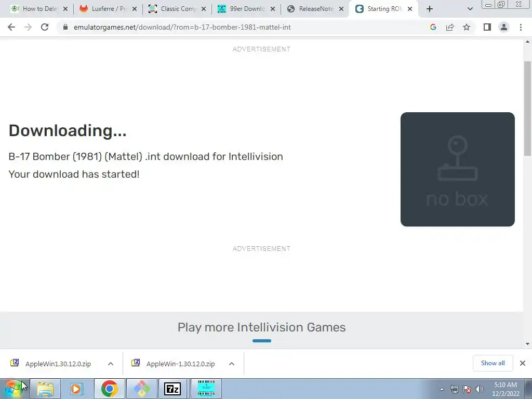
Task: Open Google search icon in address bar
Action: point(433,27)
